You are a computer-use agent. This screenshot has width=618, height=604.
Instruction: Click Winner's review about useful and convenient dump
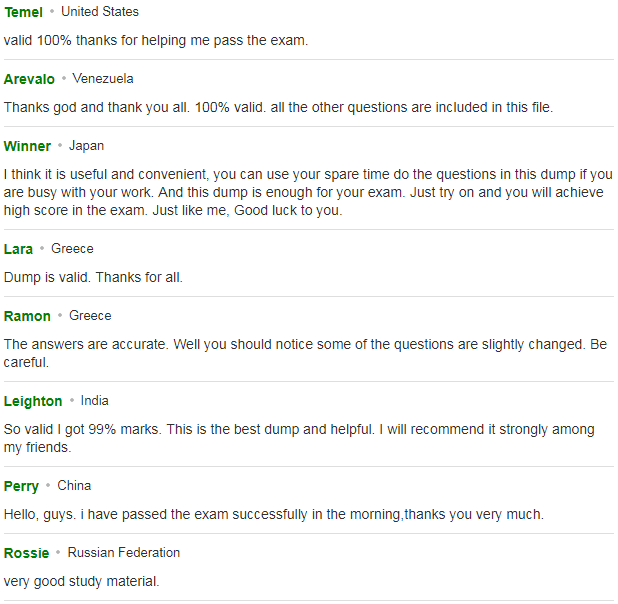pos(308,192)
